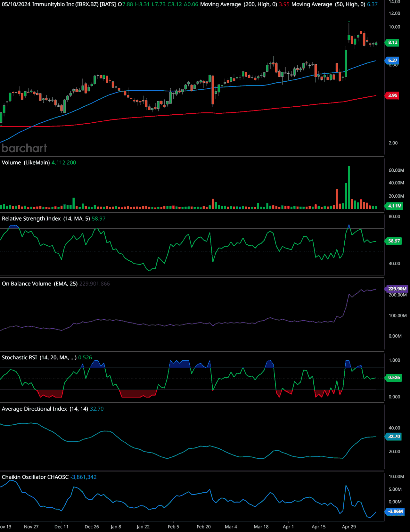Screen dimensions: 410x532
Task: Click the Immunitybio Inc (IBRX.BZ) title text
Action: (x=65, y=4)
